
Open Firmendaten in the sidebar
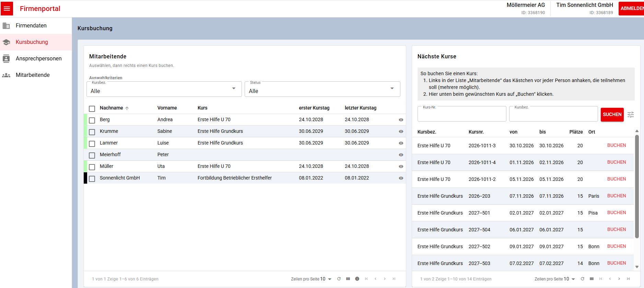point(36,26)
